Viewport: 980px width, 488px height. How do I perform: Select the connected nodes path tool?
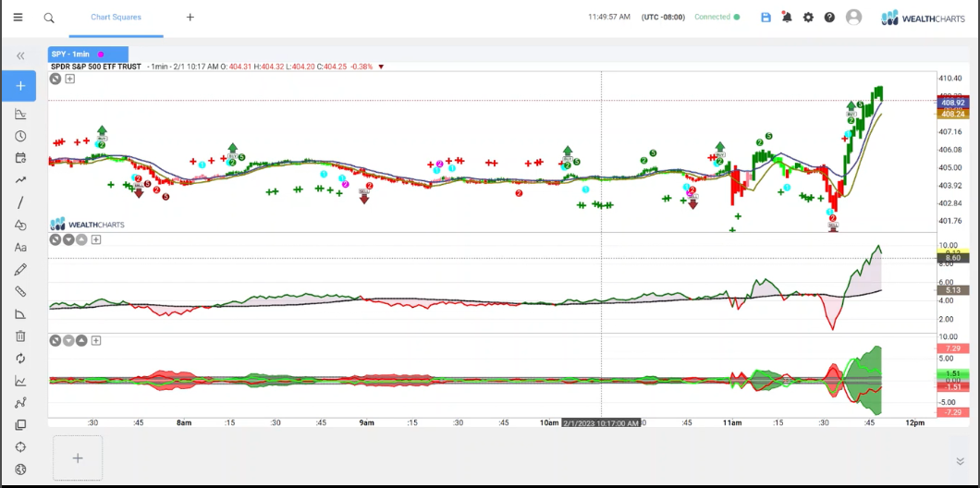coord(20,403)
